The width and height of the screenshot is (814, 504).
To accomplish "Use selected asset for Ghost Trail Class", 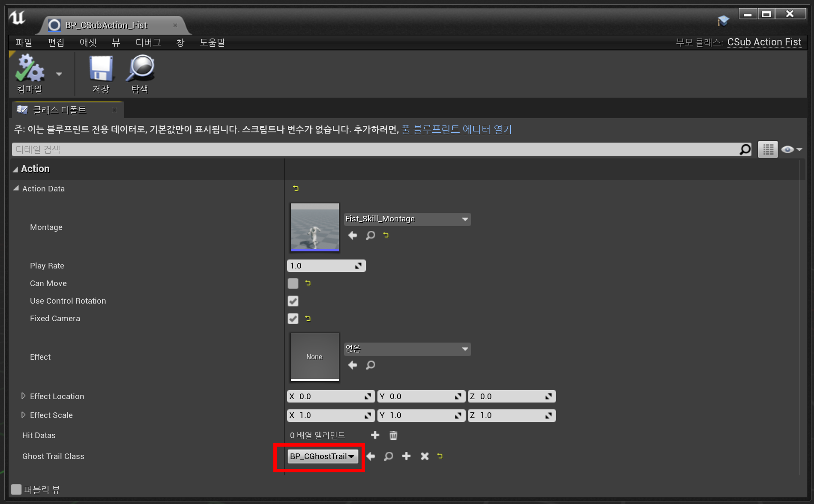I will (x=371, y=456).
